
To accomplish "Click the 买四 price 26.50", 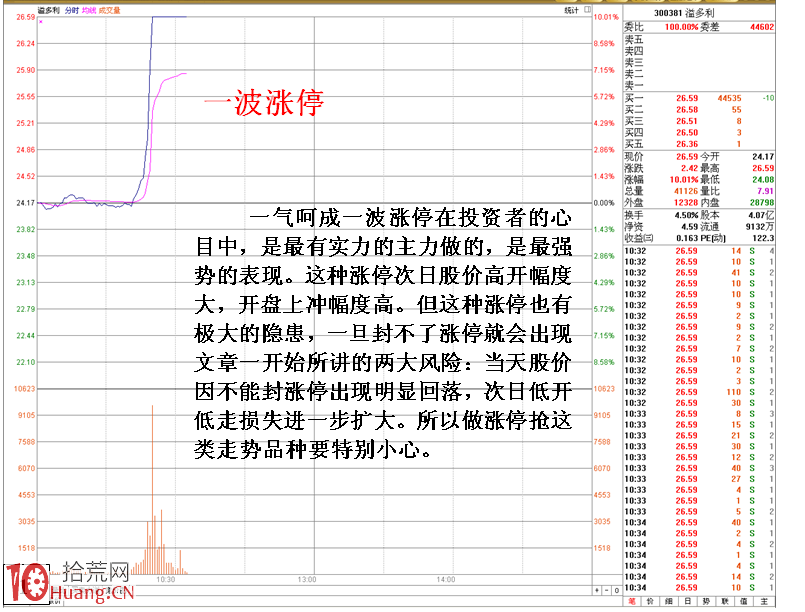I will [x=687, y=132].
